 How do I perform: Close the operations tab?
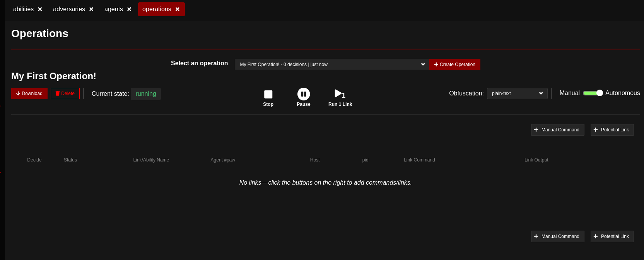coord(178,9)
